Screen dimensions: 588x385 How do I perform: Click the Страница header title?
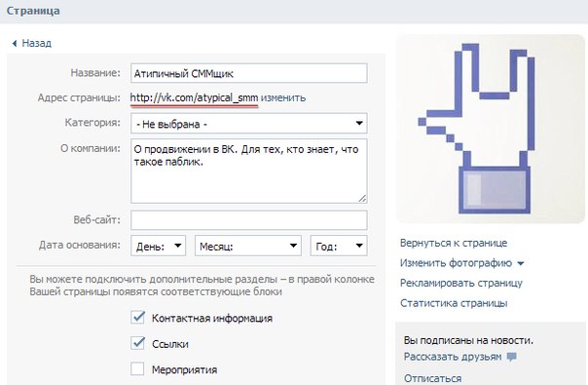tap(33, 11)
